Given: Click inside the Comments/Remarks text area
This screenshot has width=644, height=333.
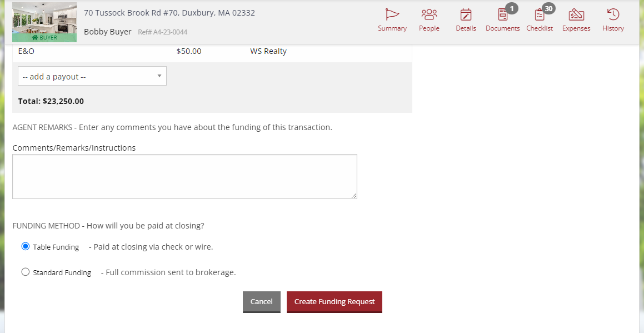Looking at the screenshot, I should point(184,175).
